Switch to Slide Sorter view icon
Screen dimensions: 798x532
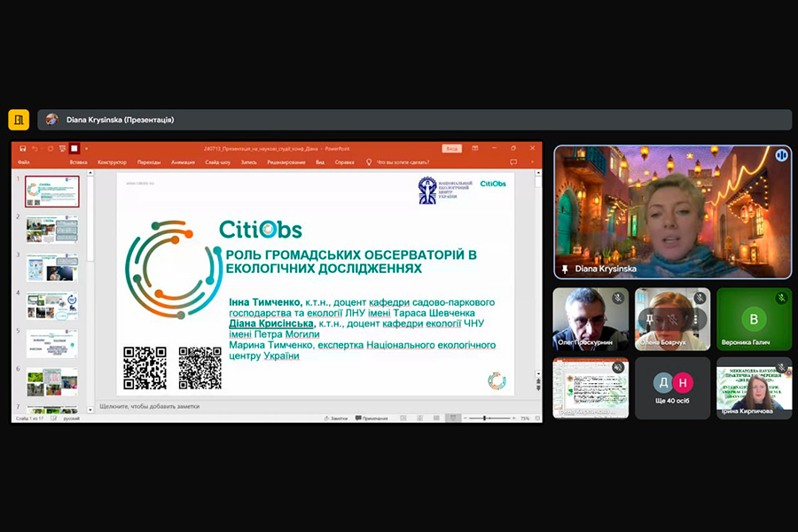pyautogui.click(x=420, y=419)
